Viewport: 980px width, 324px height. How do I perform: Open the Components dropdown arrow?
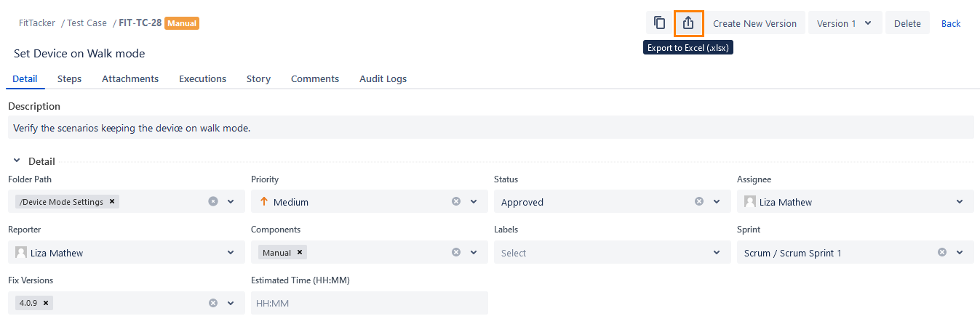click(474, 252)
